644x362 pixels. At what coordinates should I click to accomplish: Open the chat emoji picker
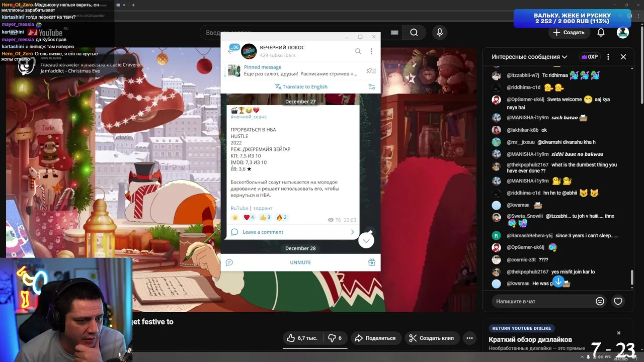pos(600,301)
